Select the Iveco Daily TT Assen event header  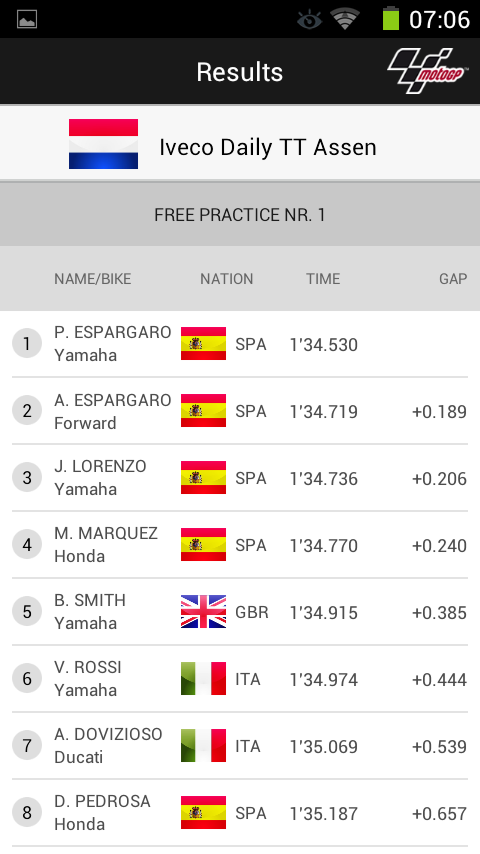tap(240, 144)
